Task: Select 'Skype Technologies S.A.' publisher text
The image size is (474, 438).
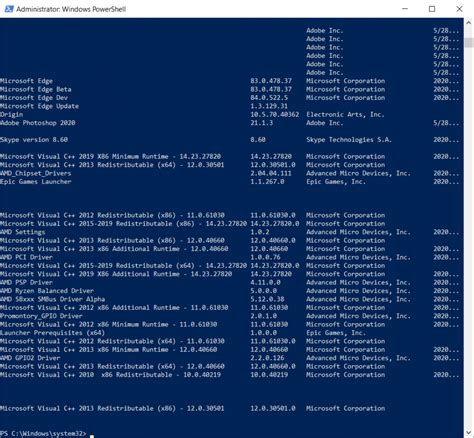Action: (349, 140)
